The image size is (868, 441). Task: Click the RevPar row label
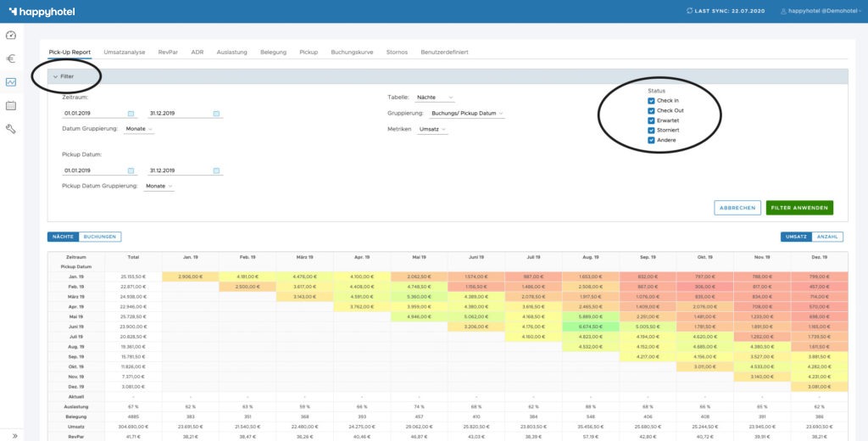pyautogui.click(x=75, y=437)
